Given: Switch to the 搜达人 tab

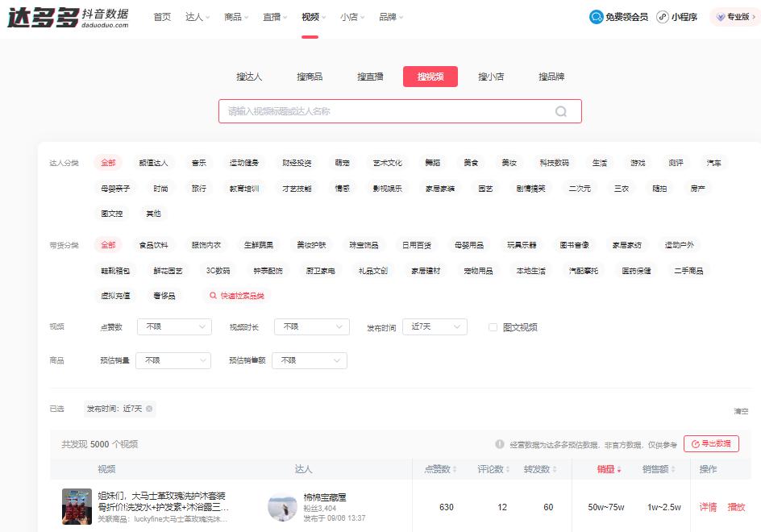Looking at the screenshot, I should point(249,76).
